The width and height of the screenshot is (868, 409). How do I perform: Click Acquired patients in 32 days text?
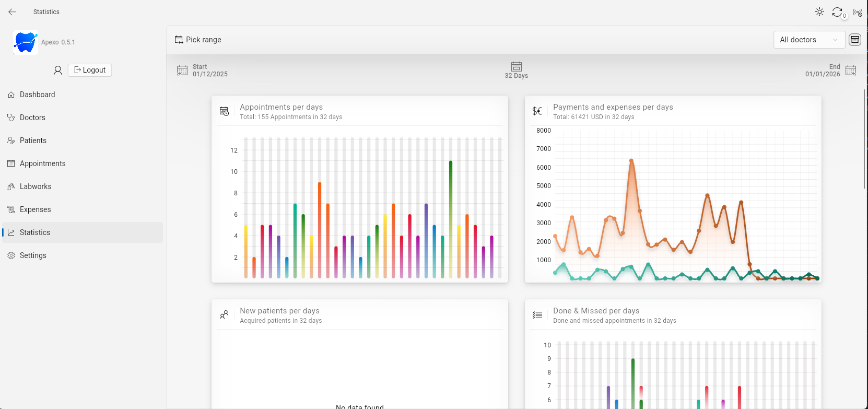[x=281, y=321]
